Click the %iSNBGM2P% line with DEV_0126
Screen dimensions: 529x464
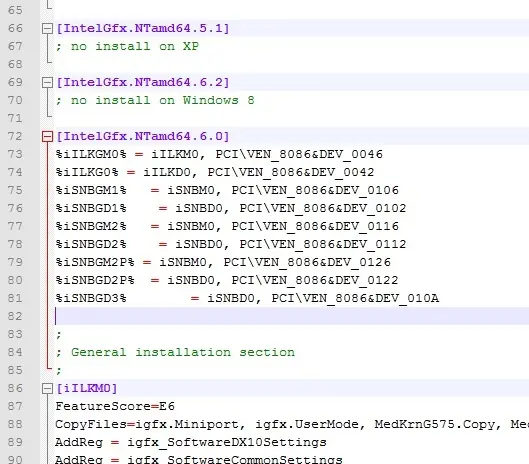coord(223,262)
